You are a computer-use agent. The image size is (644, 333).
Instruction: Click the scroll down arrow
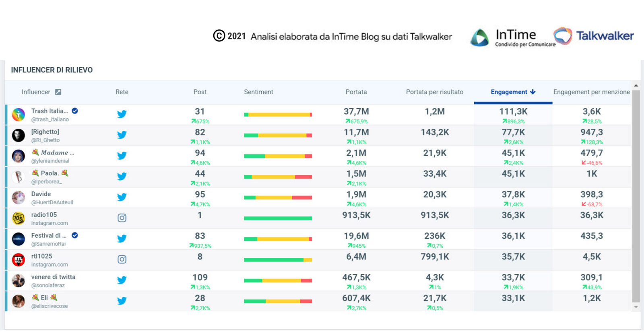coord(636,307)
